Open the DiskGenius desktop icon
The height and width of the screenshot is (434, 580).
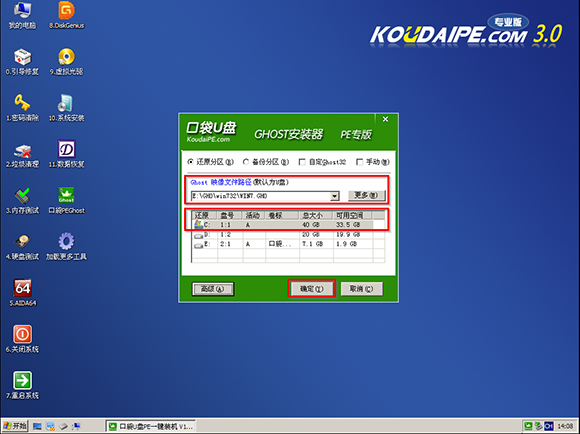tap(67, 15)
